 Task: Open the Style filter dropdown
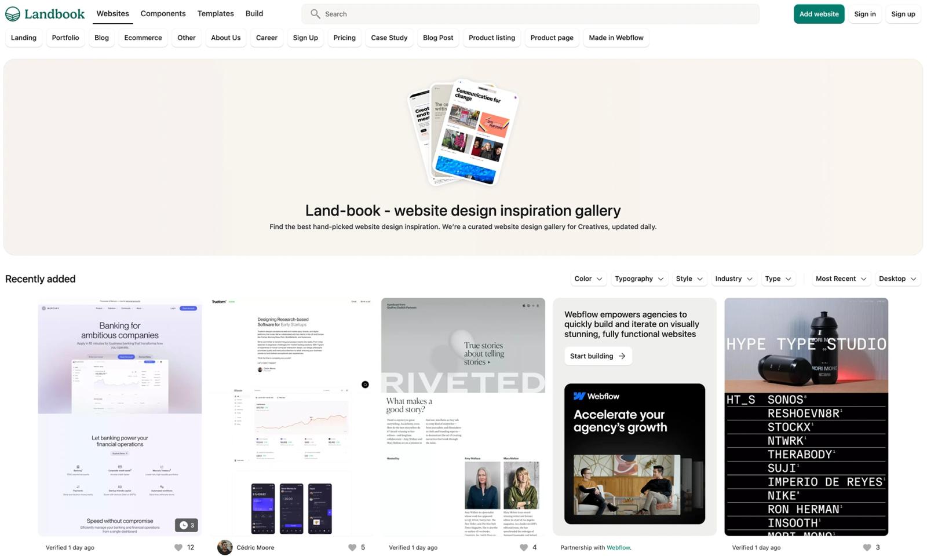(x=689, y=279)
